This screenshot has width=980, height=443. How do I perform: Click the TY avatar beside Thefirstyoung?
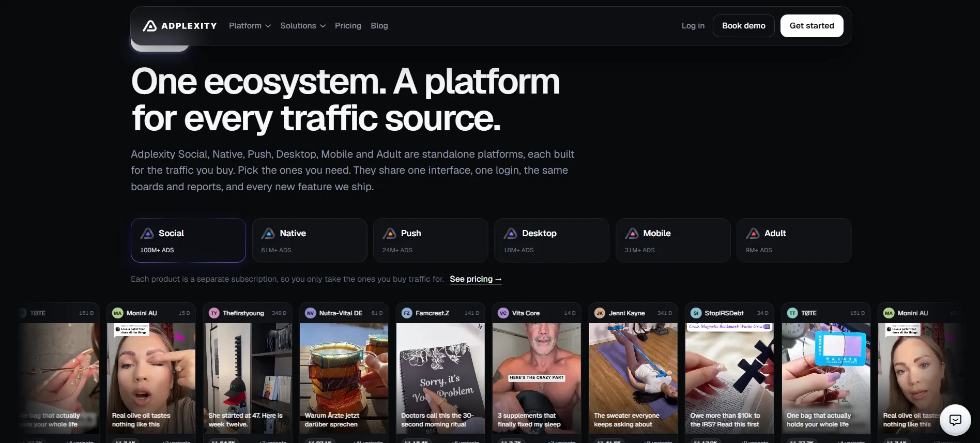click(214, 313)
